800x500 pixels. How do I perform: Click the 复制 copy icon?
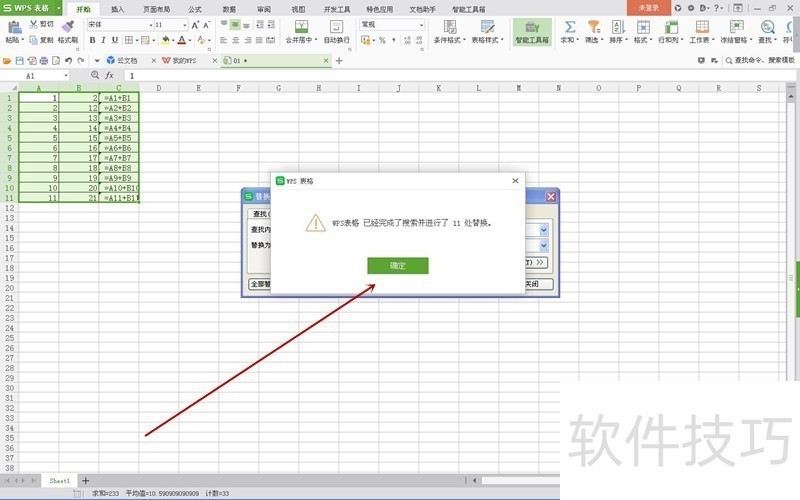(x=34, y=40)
